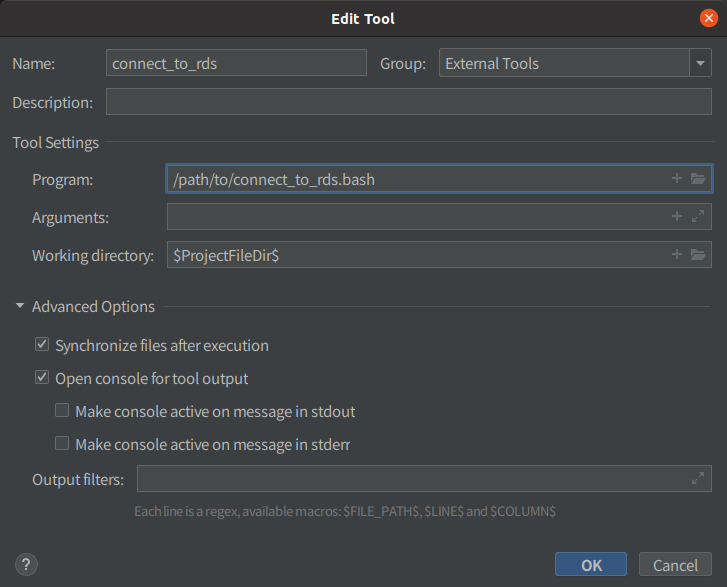727x587 pixels.
Task: Enable console active on stdout message
Action: (x=62, y=411)
